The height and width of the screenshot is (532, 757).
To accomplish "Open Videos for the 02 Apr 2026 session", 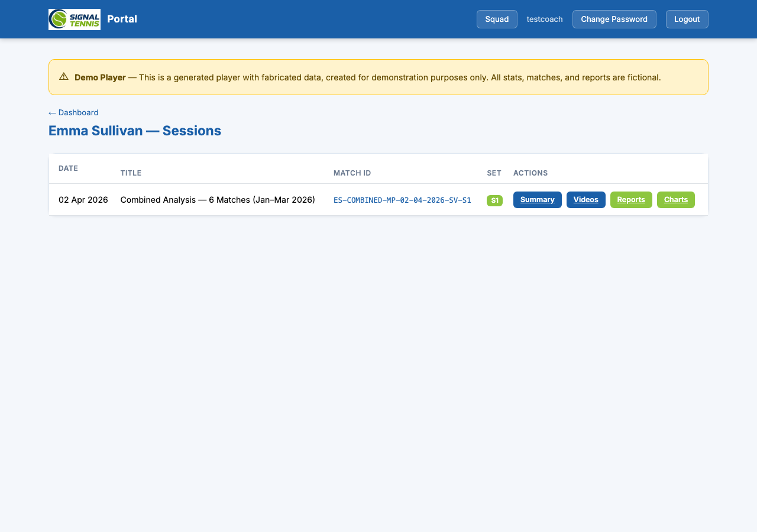I will tap(585, 200).
